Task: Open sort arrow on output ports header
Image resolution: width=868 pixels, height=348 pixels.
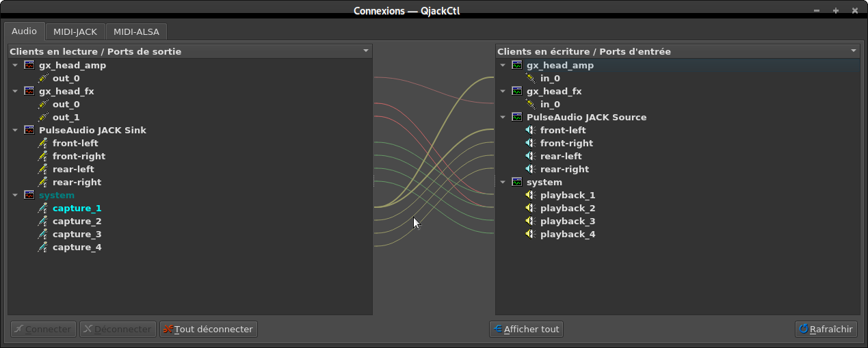Action: [x=366, y=51]
